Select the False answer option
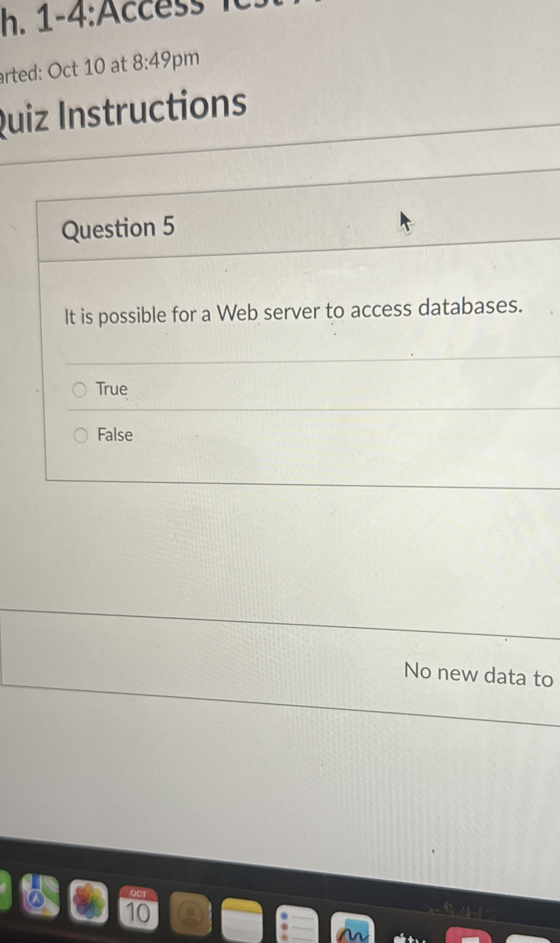 point(81,435)
